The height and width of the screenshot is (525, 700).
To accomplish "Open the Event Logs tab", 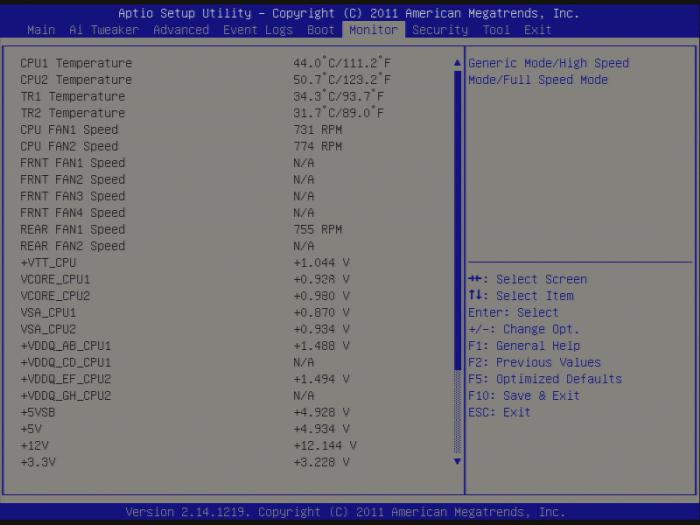I will pyautogui.click(x=258, y=30).
